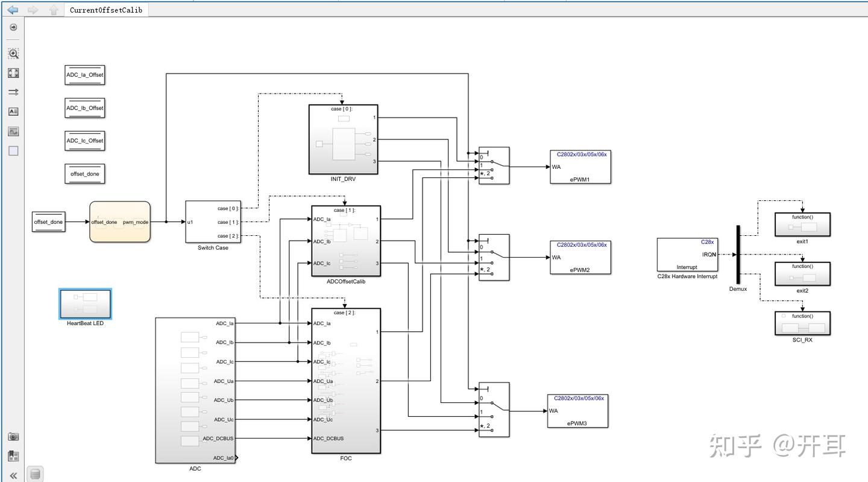This screenshot has width=868, height=482.
Task: Select the ADCOffsetCalib subsystem
Action: (345, 241)
